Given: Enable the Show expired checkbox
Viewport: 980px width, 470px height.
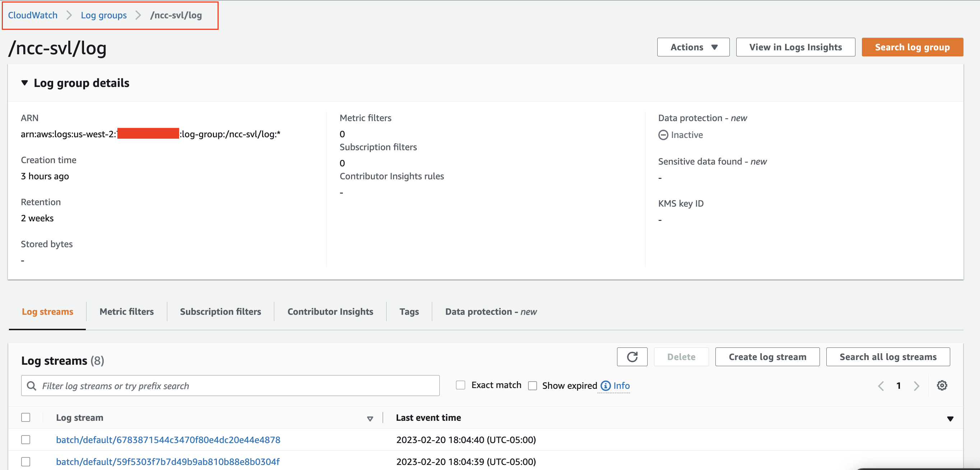Looking at the screenshot, I should [533, 386].
